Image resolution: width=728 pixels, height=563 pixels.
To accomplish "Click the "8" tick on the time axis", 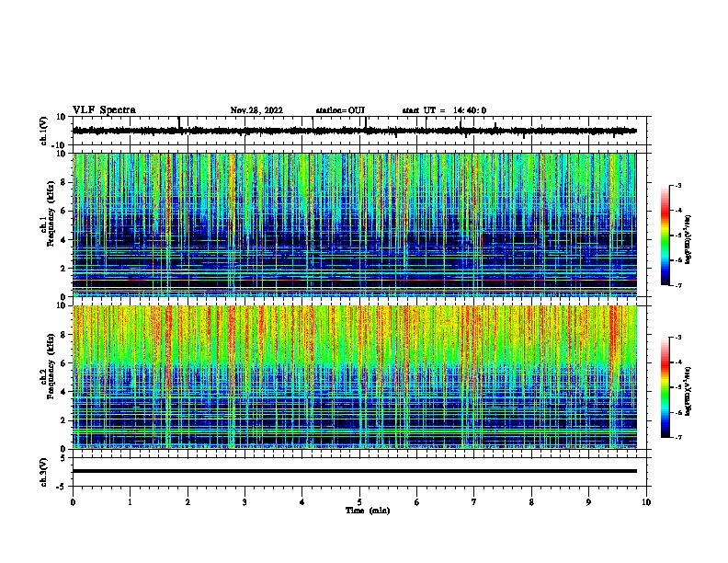I will pos(531,502).
